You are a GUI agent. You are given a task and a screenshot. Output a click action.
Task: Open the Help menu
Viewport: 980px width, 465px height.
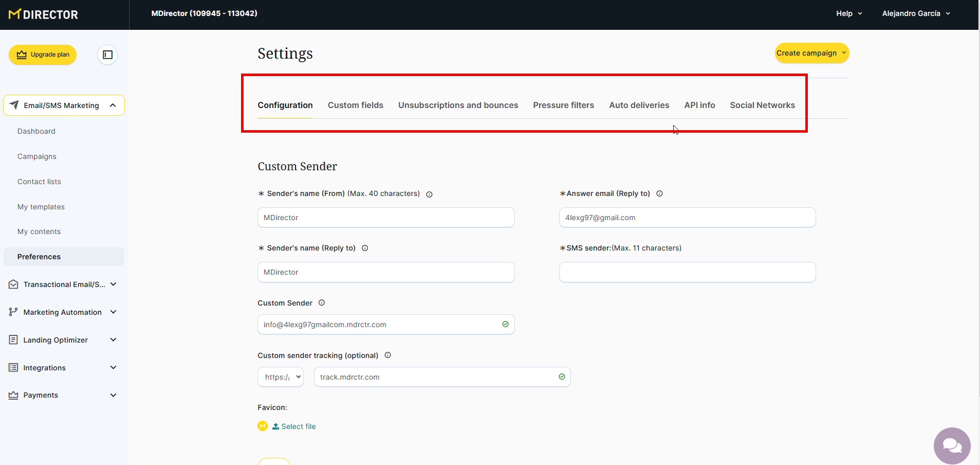[x=848, y=13]
